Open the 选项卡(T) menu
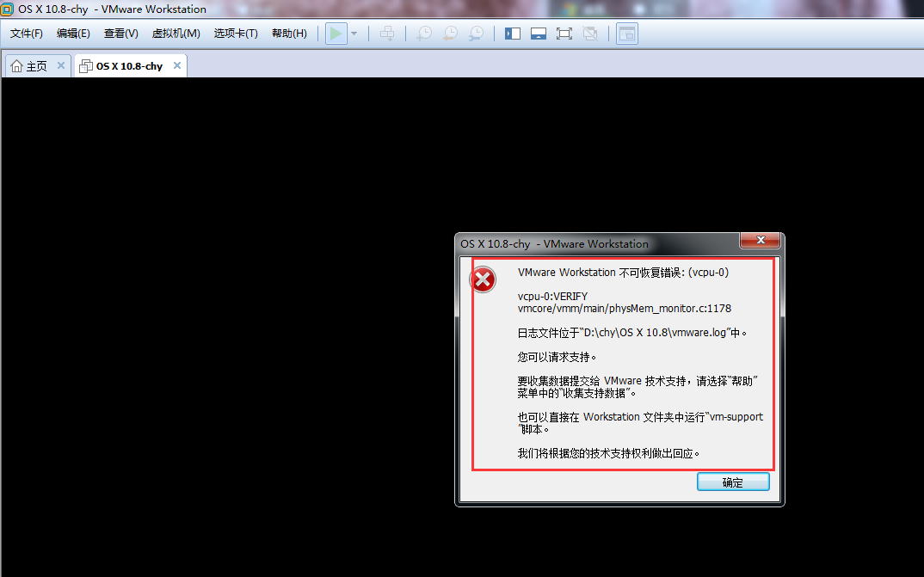This screenshot has width=924, height=577. (236, 34)
